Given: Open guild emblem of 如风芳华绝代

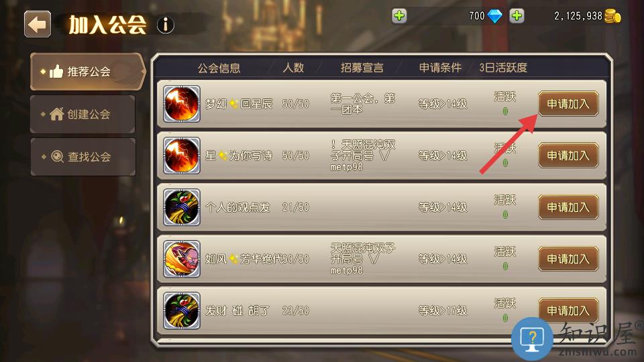Looking at the screenshot, I should 182,259.
